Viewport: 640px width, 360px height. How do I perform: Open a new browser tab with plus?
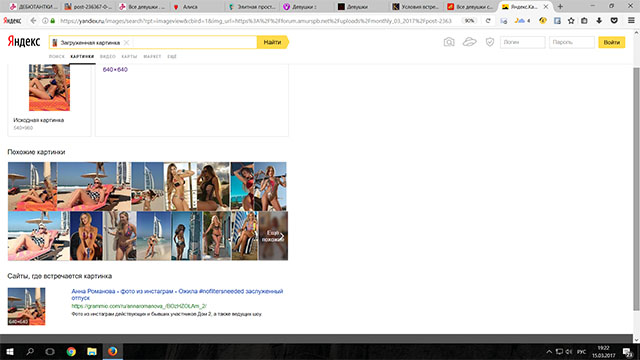560,7
